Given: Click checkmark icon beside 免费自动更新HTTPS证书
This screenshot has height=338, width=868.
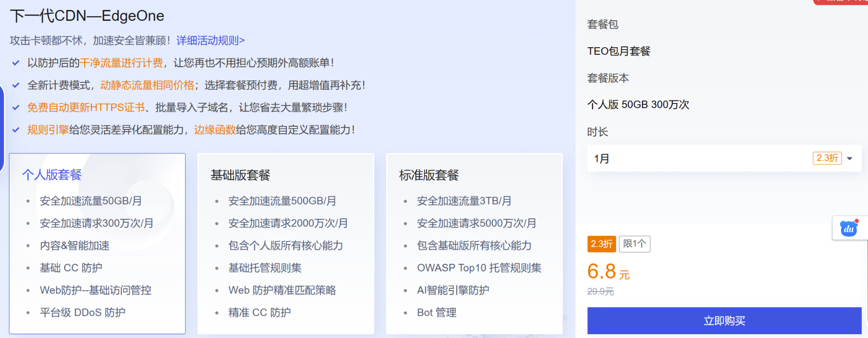Looking at the screenshot, I should coord(16,107).
